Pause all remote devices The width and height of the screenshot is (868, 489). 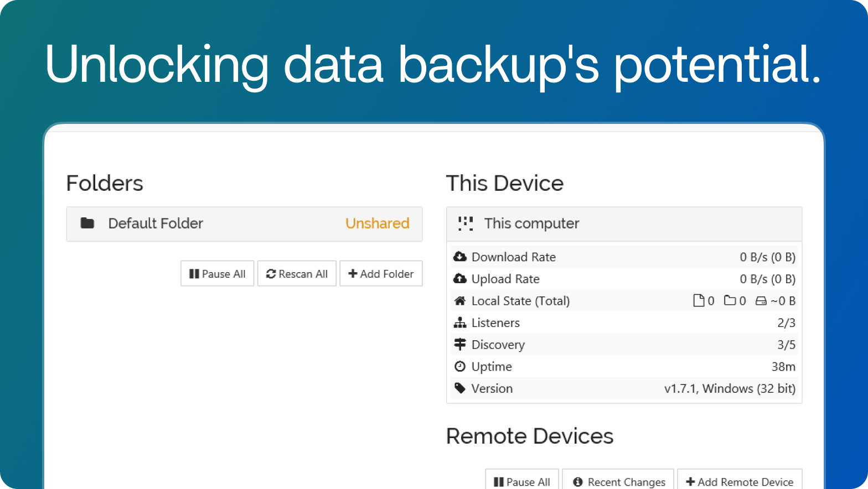(521, 482)
